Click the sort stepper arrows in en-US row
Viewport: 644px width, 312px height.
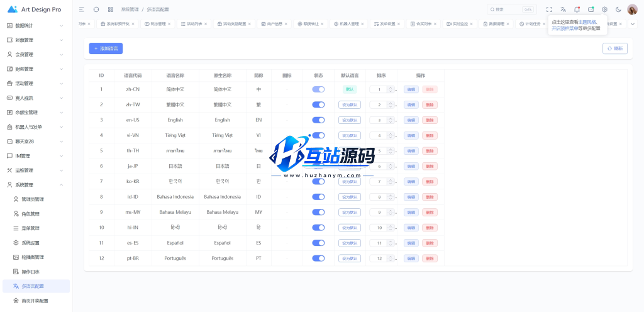391,120
